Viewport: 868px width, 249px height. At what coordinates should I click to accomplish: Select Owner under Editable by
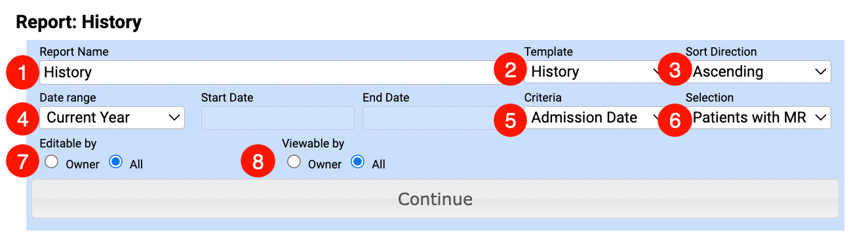[51, 163]
